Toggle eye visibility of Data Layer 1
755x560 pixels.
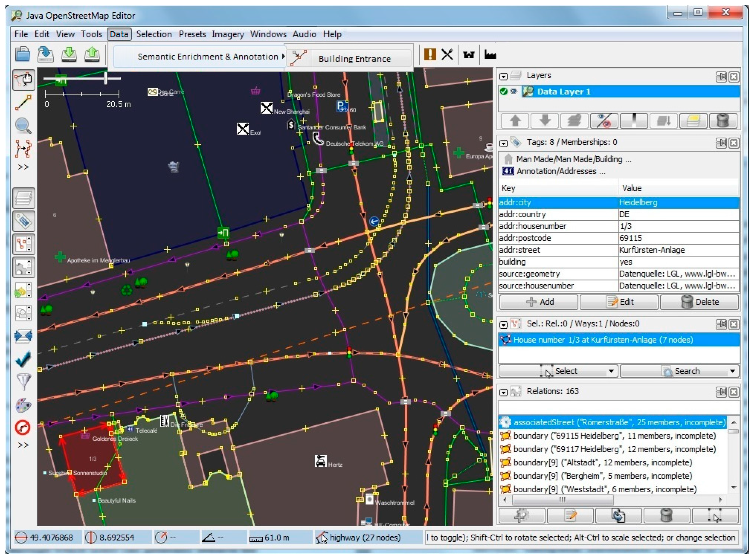coord(514,91)
